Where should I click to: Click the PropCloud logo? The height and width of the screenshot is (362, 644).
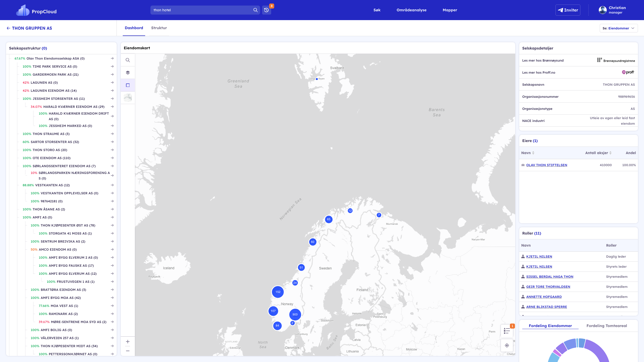[x=36, y=10]
